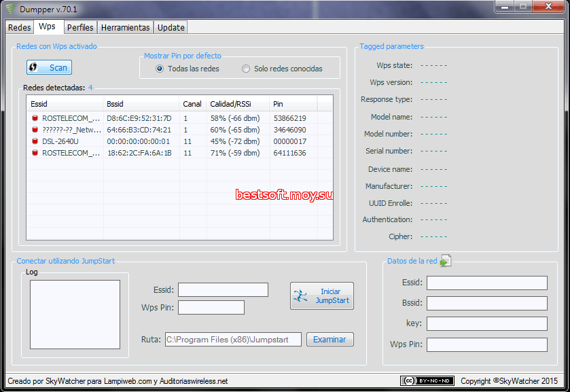Open the Update tab

171,28
